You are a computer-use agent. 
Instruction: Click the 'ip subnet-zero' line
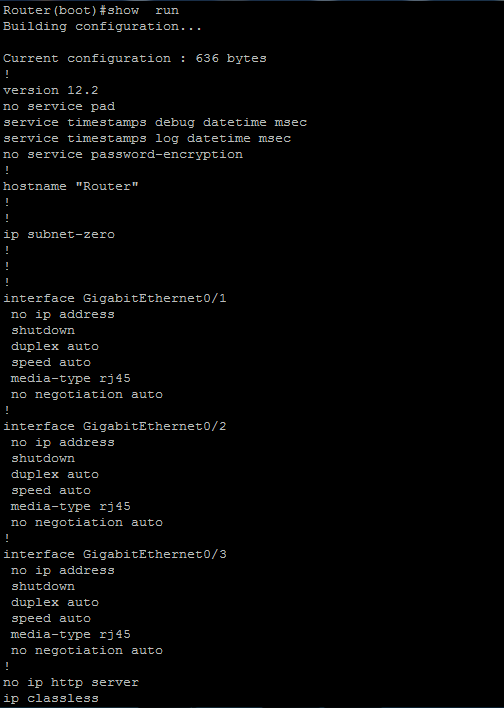pos(59,234)
